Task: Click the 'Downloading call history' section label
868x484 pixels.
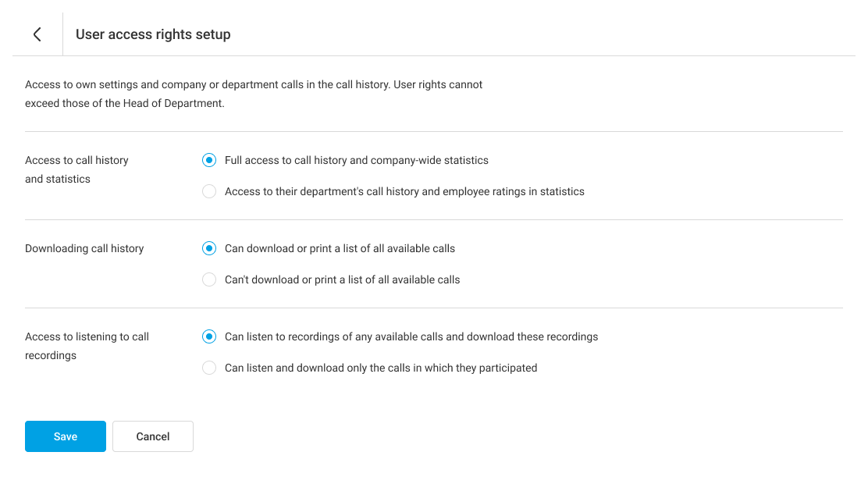Action: [84, 248]
